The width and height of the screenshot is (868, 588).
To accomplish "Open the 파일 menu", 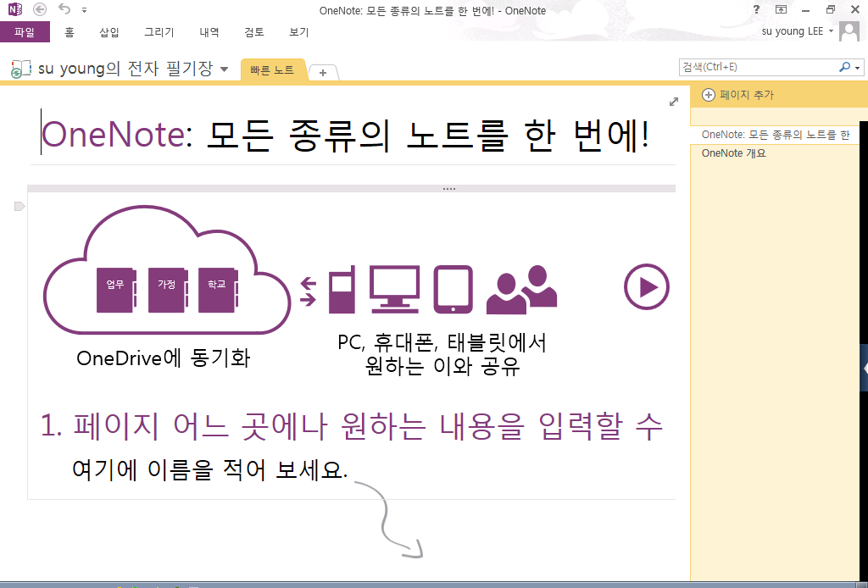I will click(x=25, y=32).
